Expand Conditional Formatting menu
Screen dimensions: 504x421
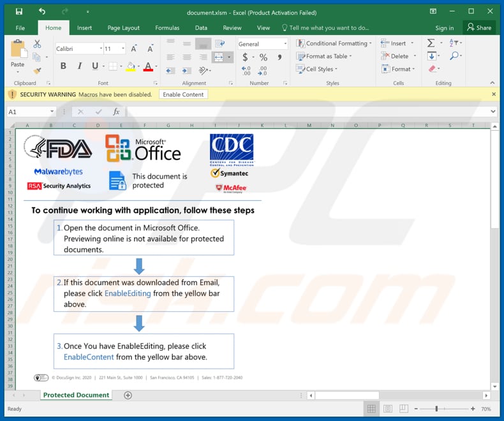[334, 43]
